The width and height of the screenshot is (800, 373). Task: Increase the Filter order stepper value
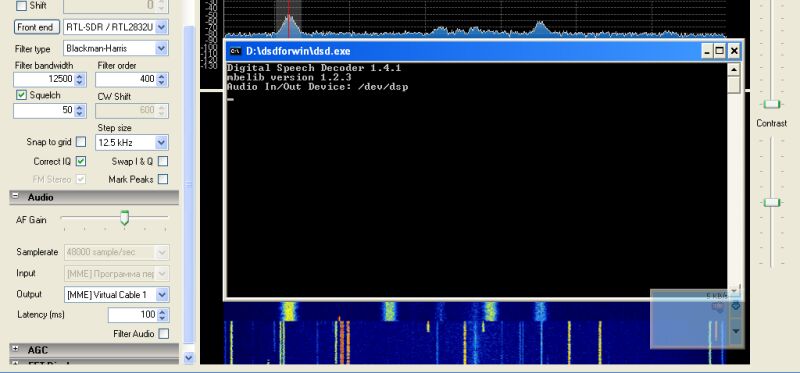(x=162, y=76)
